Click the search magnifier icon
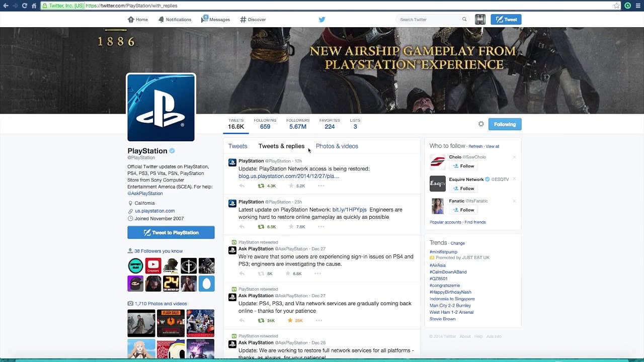This screenshot has height=362, width=644. point(464,20)
